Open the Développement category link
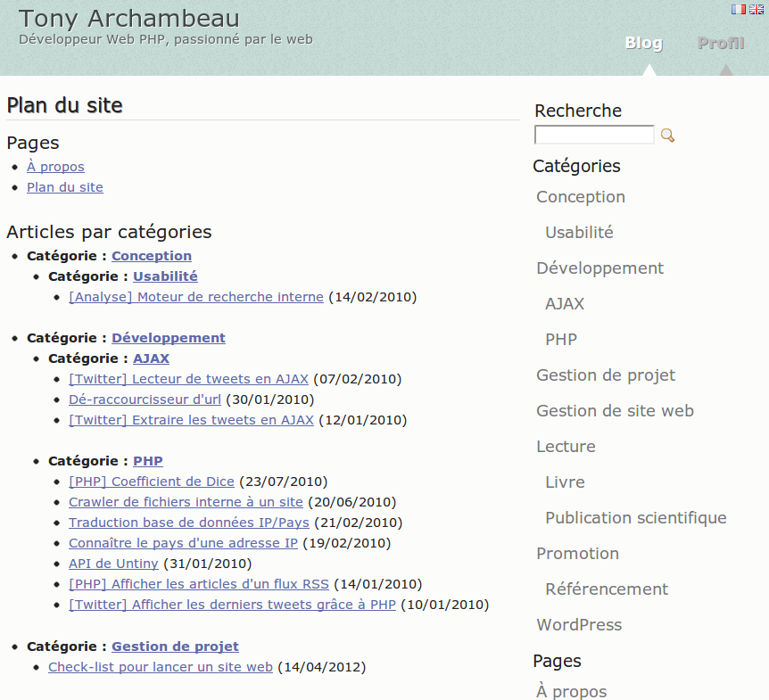The image size is (769, 700). pyautogui.click(x=169, y=338)
